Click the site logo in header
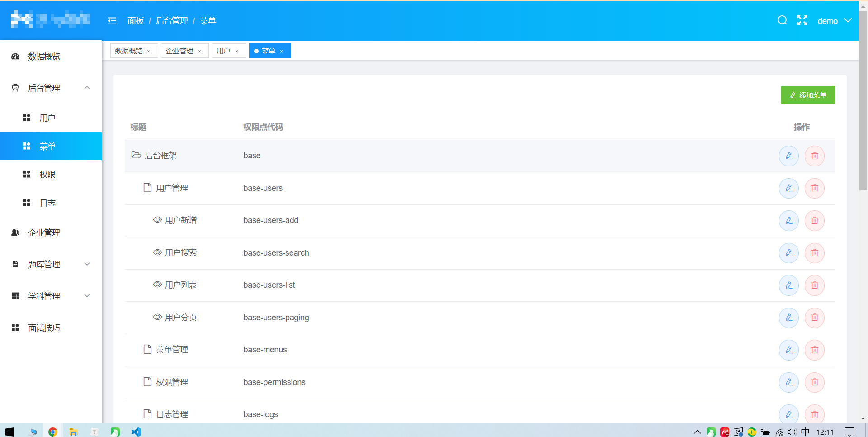Image resolution: width=868 pixels, height=437 pixels. click(51, 19)
